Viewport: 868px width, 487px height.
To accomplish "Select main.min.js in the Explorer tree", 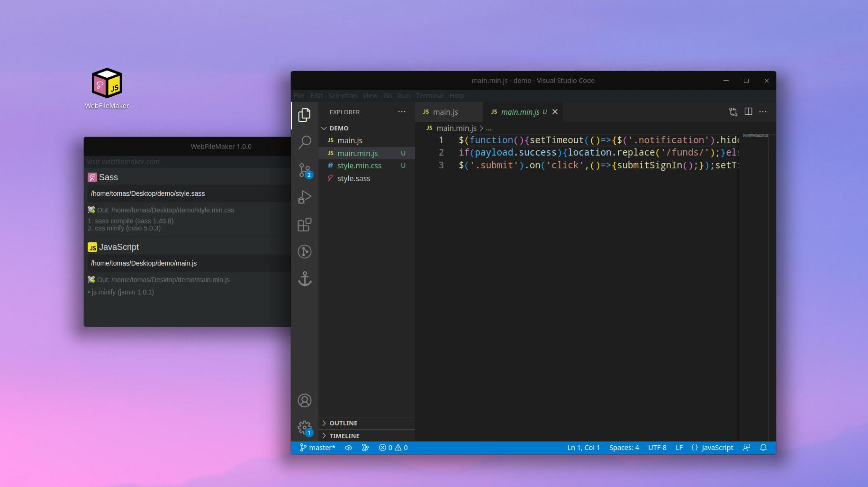I will 367,153.
